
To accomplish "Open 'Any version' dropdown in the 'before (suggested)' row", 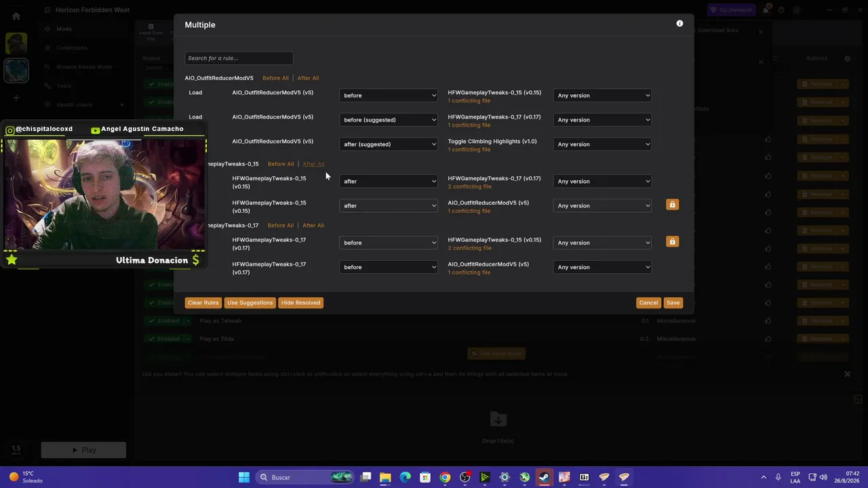I will point(603,120).
